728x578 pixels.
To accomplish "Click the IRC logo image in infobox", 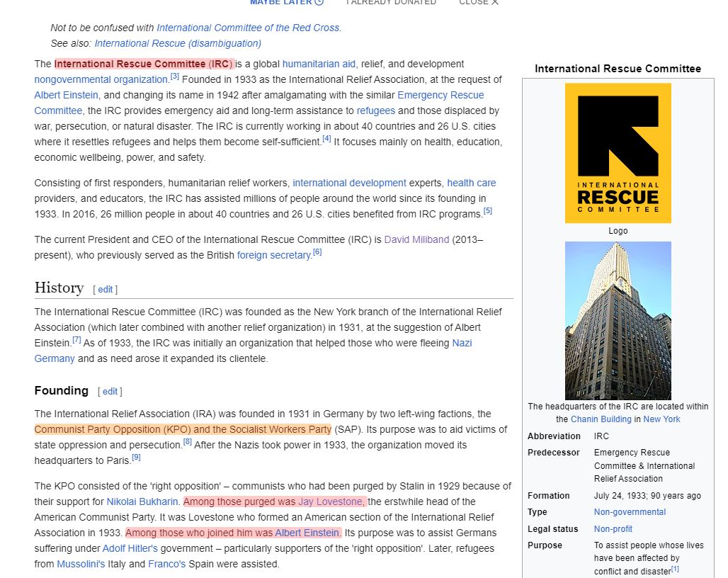I will [618, 153].
